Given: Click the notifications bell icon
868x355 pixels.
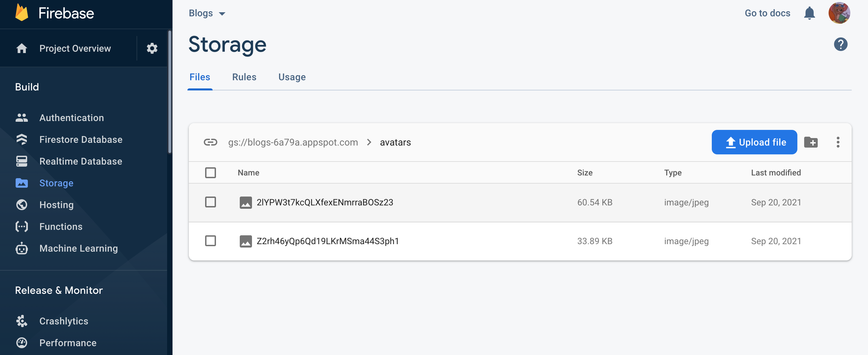Looking at the screenshot, I should [809, 13].
